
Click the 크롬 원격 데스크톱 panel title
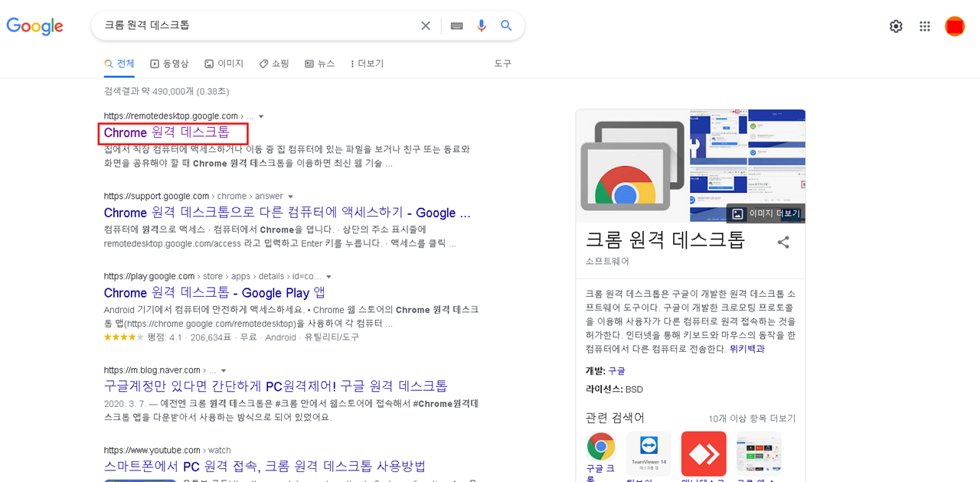pos(665,239)
